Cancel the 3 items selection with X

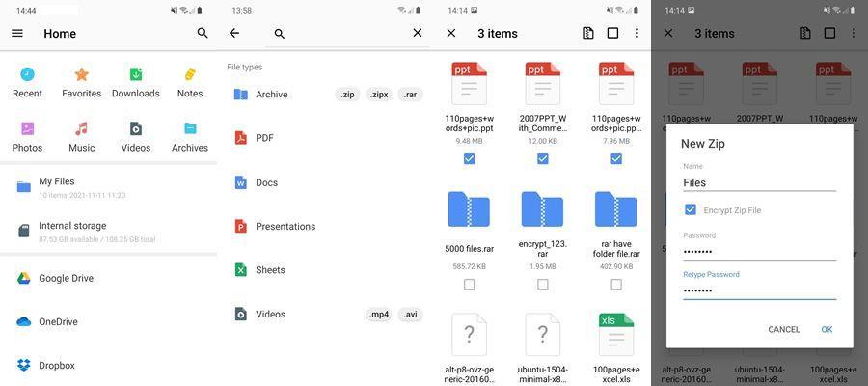pos(451,33)
